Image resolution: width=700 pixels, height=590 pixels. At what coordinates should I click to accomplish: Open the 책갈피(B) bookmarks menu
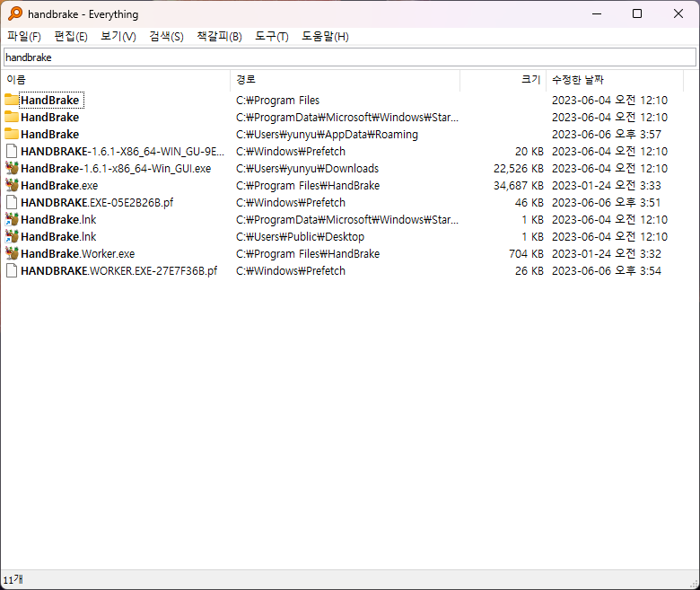(220, 37)
